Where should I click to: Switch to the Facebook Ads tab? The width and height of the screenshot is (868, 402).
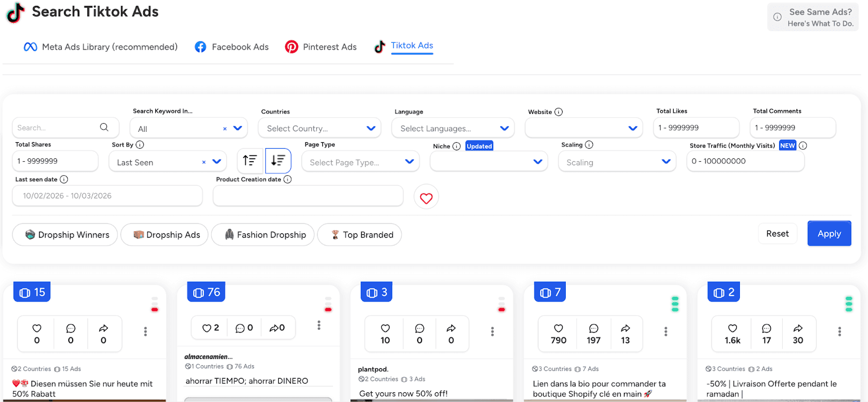click(232, 47)
